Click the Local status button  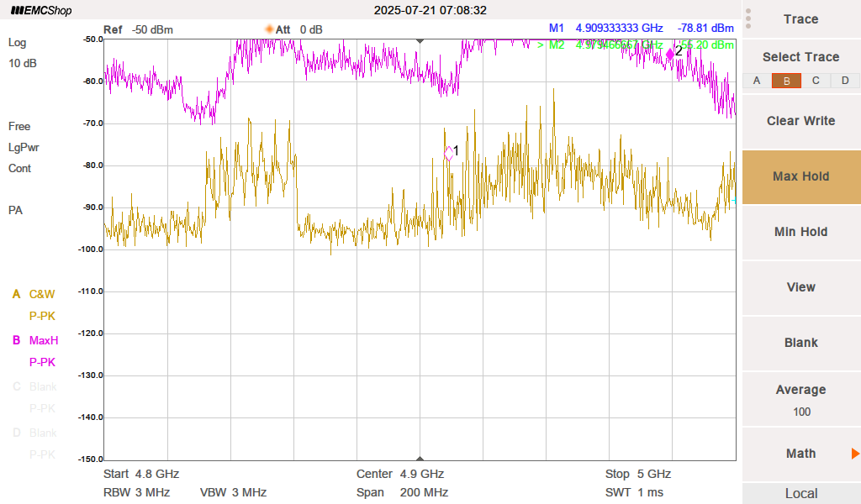click(800, 493)
